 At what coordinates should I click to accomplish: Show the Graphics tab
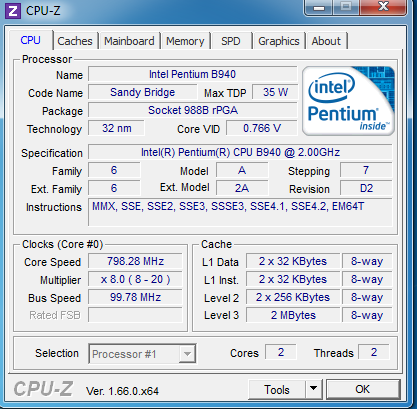click(x=279, y=41)
